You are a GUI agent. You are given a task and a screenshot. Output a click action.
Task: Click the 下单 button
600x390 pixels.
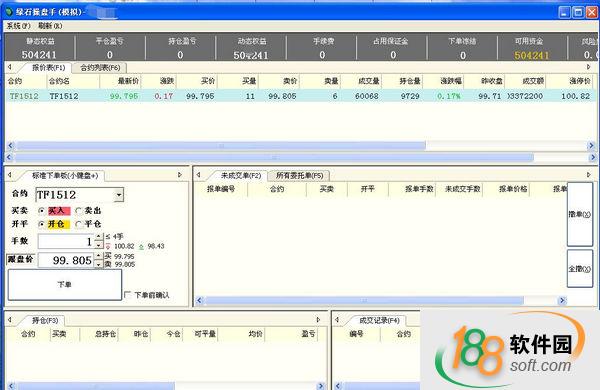point(65,284)
